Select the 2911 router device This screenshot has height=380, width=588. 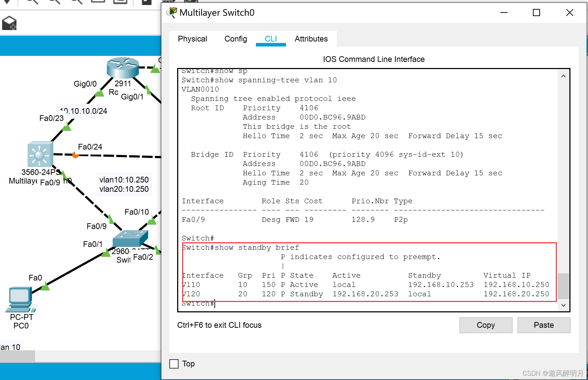pos(123,67)
